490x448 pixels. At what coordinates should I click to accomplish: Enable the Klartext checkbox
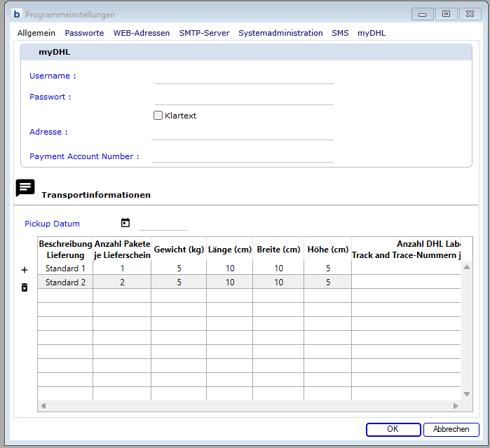[158, 116]
